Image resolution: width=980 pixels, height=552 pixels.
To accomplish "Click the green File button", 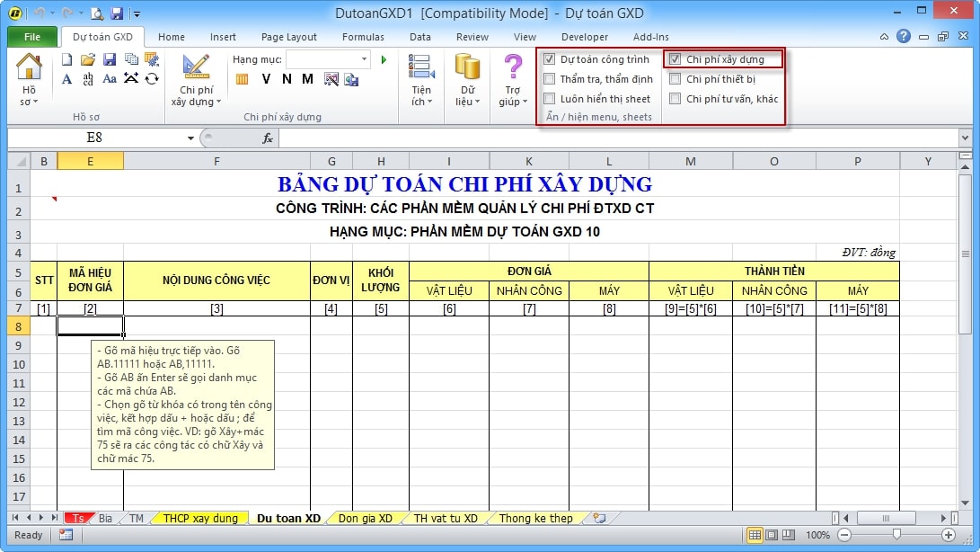I will point(32,37).
